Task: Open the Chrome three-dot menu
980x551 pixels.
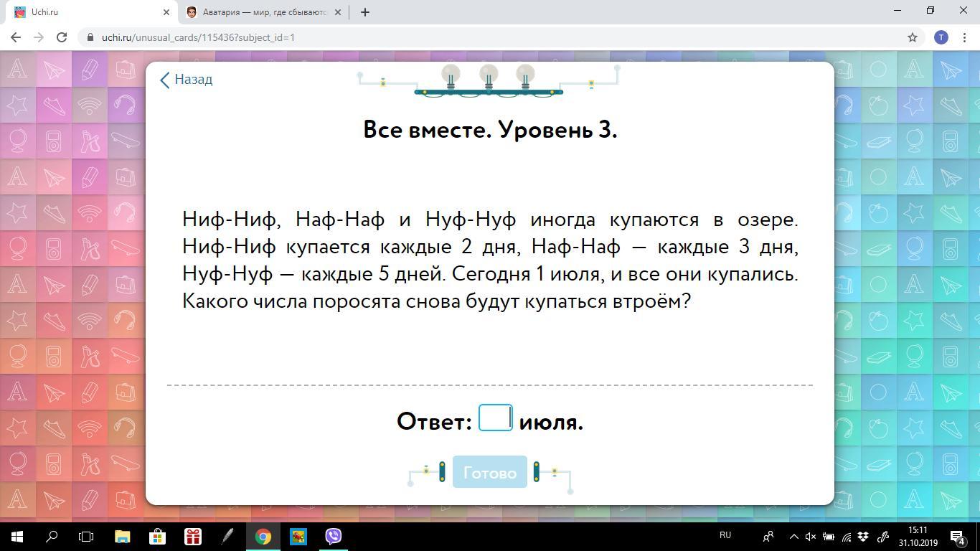Action: pyautogui.click(x=964, y=37)
